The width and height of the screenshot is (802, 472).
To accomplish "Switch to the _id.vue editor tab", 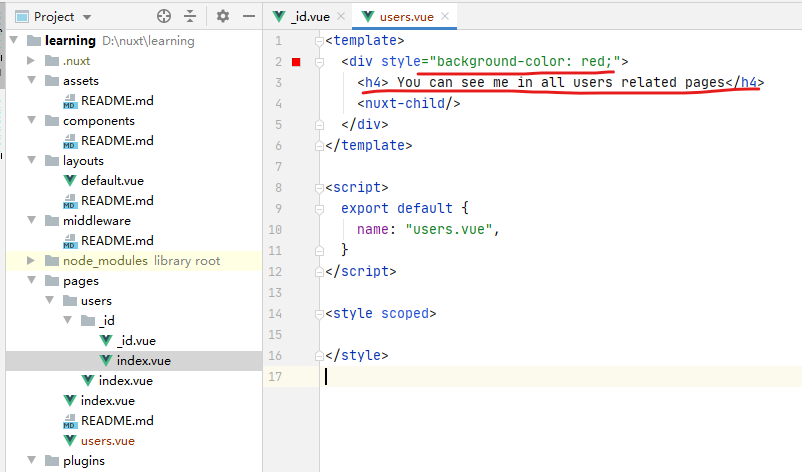I will coord(310,17).
